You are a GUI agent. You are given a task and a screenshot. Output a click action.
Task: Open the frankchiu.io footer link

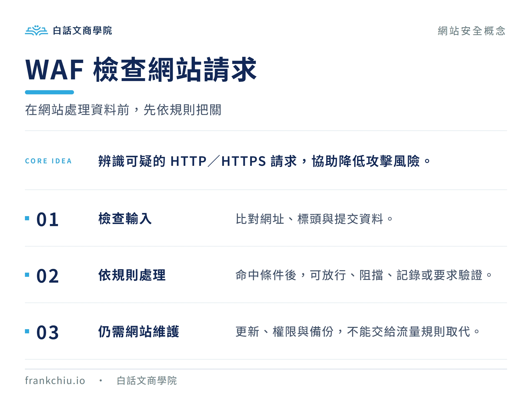pos(55,381)
